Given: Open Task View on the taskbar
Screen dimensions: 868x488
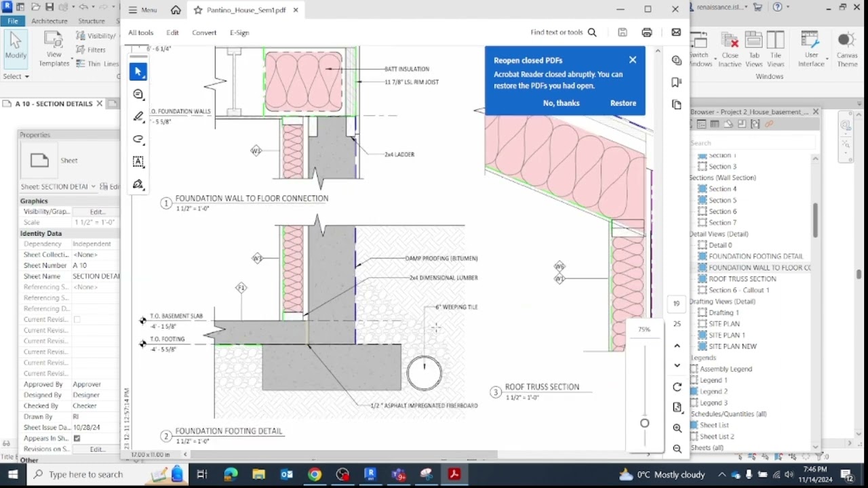Looking at the screenshot, I should click(x=202, y=474).
